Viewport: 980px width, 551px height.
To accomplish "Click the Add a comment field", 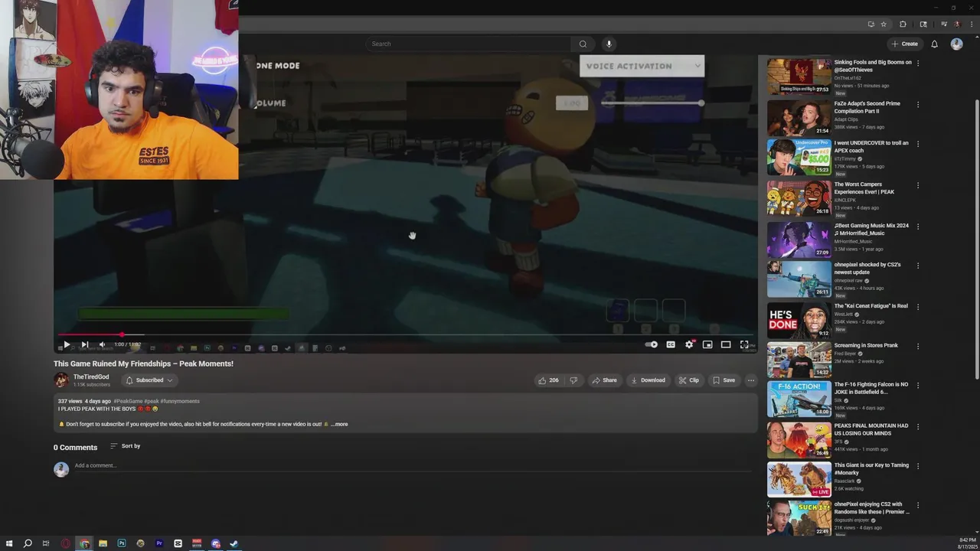I will coord(413,465).
